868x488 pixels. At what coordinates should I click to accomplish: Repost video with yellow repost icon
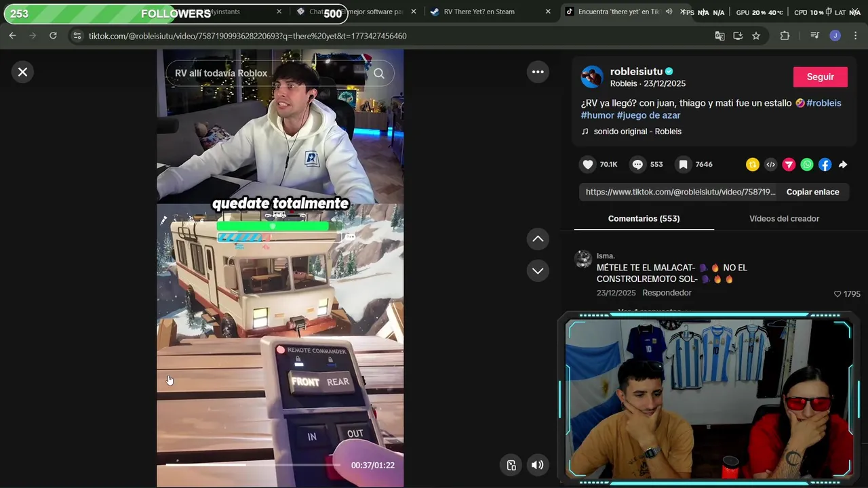pyautogui.click(x=752, y=164)
